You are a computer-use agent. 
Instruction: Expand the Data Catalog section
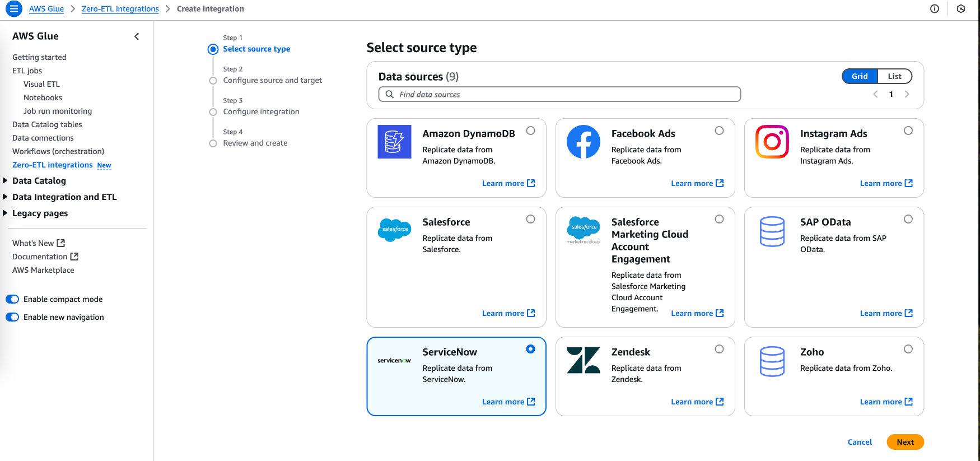coord(6,180)
